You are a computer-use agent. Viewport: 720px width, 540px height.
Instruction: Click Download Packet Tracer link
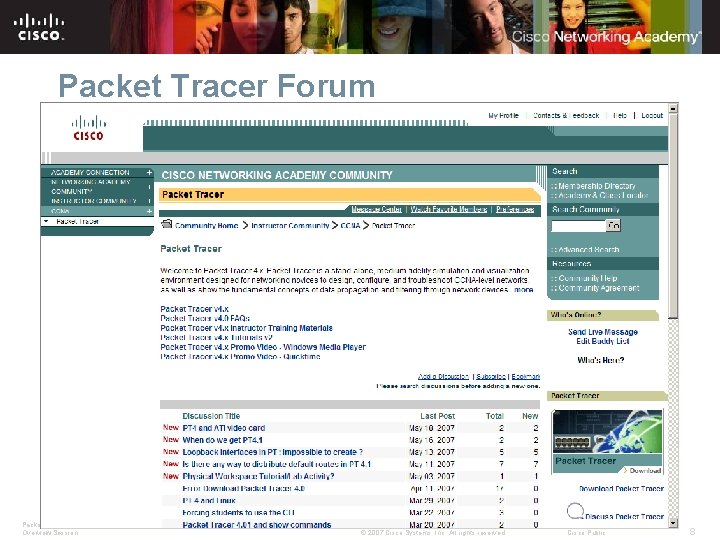pos(621,489)
